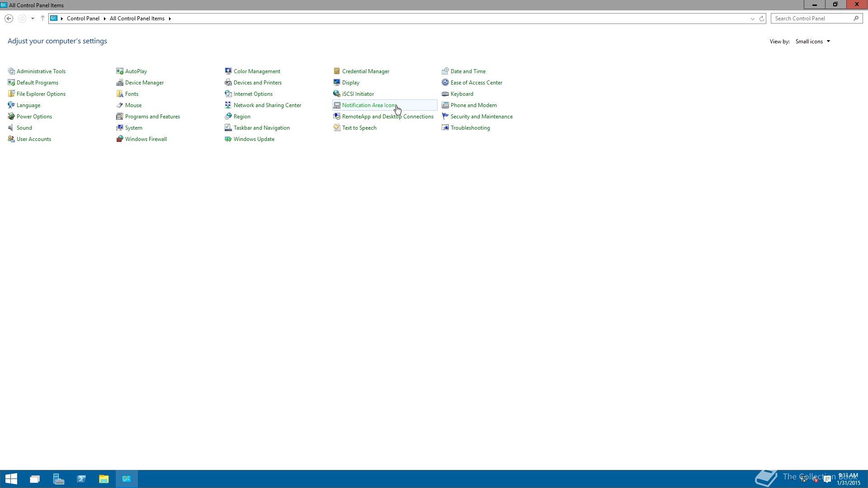
Task: Open Server Manager from taskbar
Action: tap(58, 479)
